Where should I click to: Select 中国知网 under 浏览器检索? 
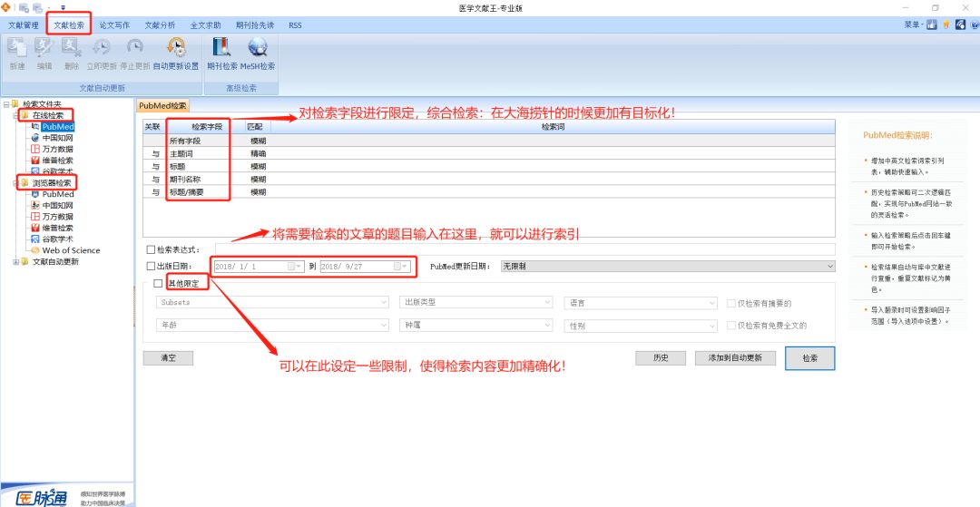pos(57,205)
